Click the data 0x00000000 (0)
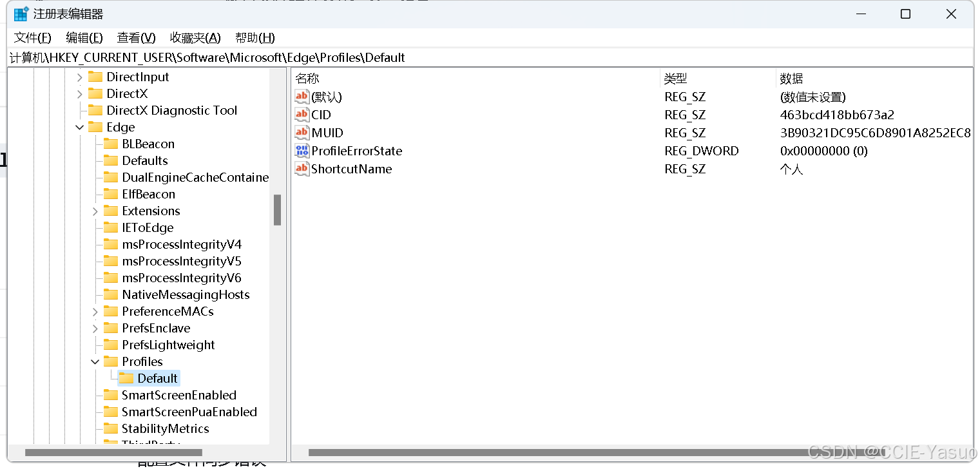 coord(823,151)
